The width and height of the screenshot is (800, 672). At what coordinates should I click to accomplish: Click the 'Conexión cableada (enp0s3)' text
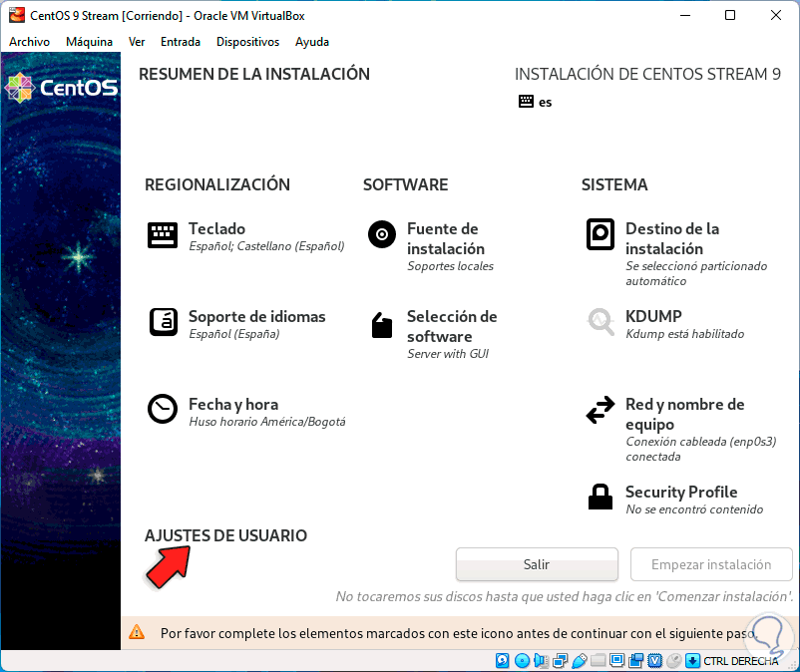pos(701,442)
